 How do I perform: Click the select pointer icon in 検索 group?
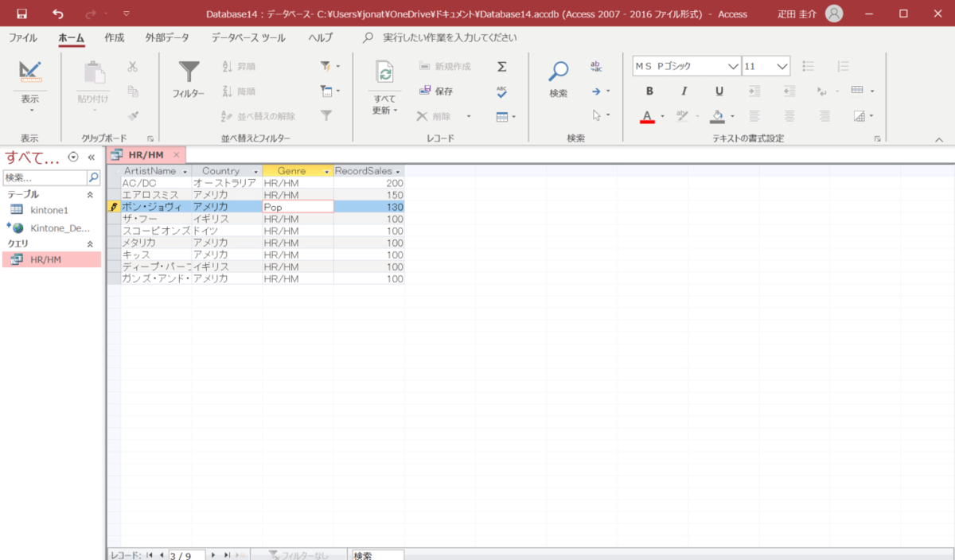tap(596, 116)
